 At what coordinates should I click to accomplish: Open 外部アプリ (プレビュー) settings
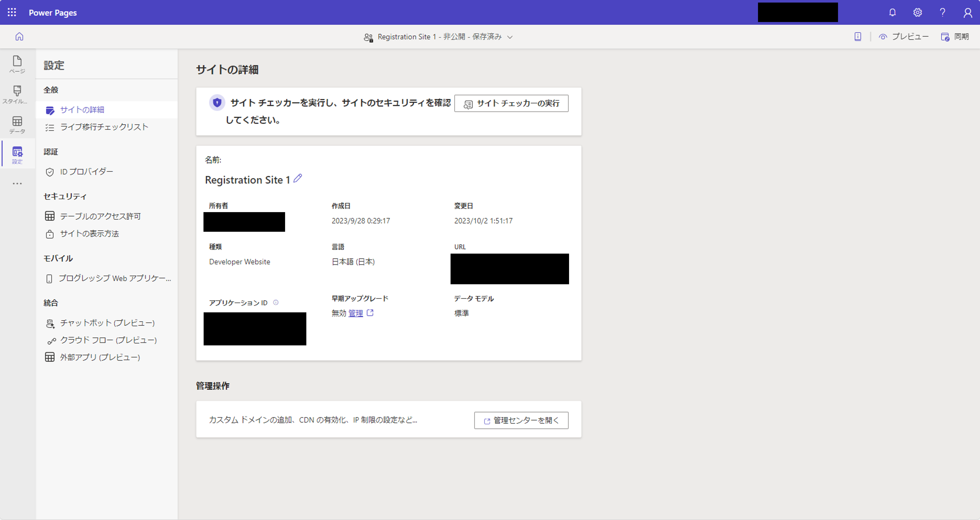point(107,357)
